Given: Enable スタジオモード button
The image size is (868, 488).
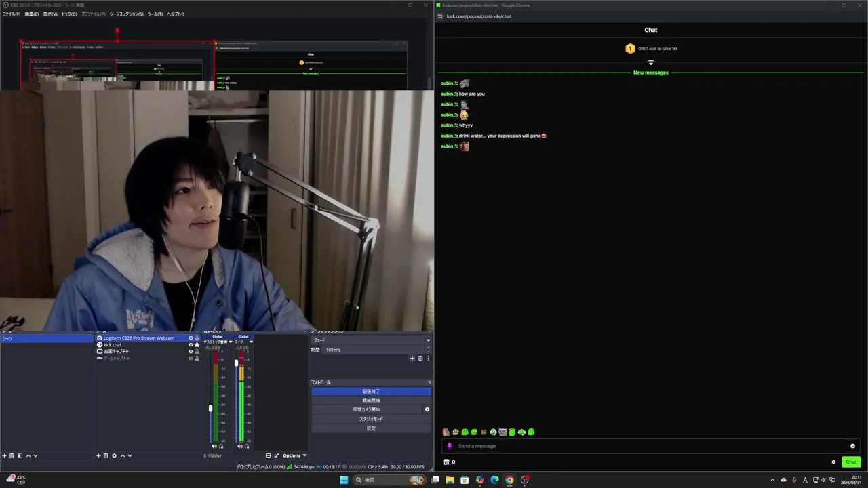Looking at the screenshot, I should point(371,419).
